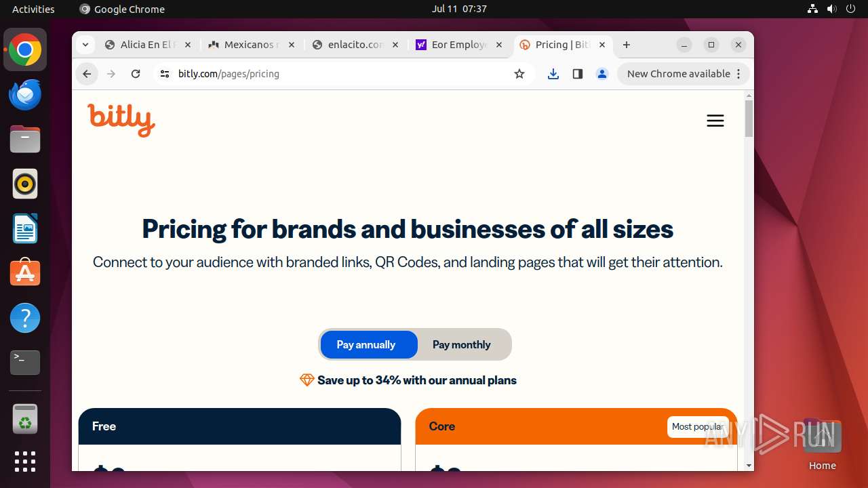The height and width of the screenshot is (488, 868).
Task: Click the Free plan header
Action: [239, 426]
